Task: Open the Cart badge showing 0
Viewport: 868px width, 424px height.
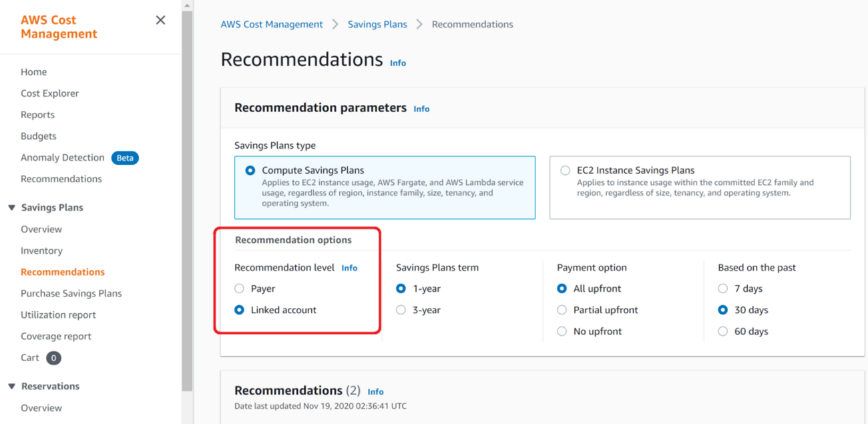Action: pos(53,358)
